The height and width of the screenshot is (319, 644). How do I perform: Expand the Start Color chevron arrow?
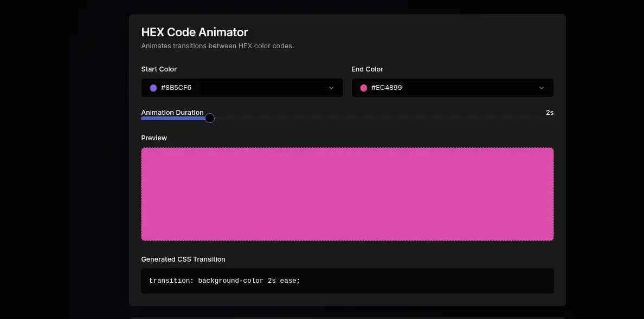tap(331, 87)
